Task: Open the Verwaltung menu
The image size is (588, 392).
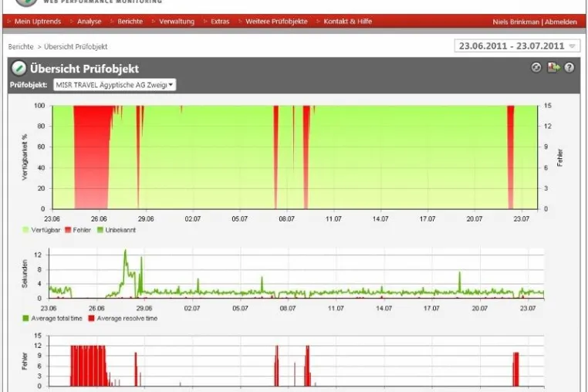Action: coord(177,22)
